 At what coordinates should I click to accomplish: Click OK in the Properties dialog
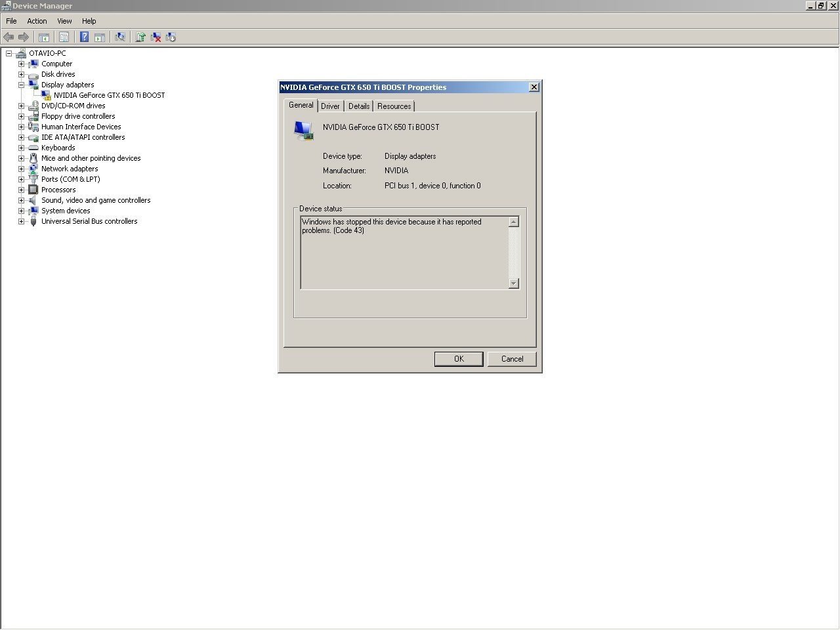tap(459, 359)
